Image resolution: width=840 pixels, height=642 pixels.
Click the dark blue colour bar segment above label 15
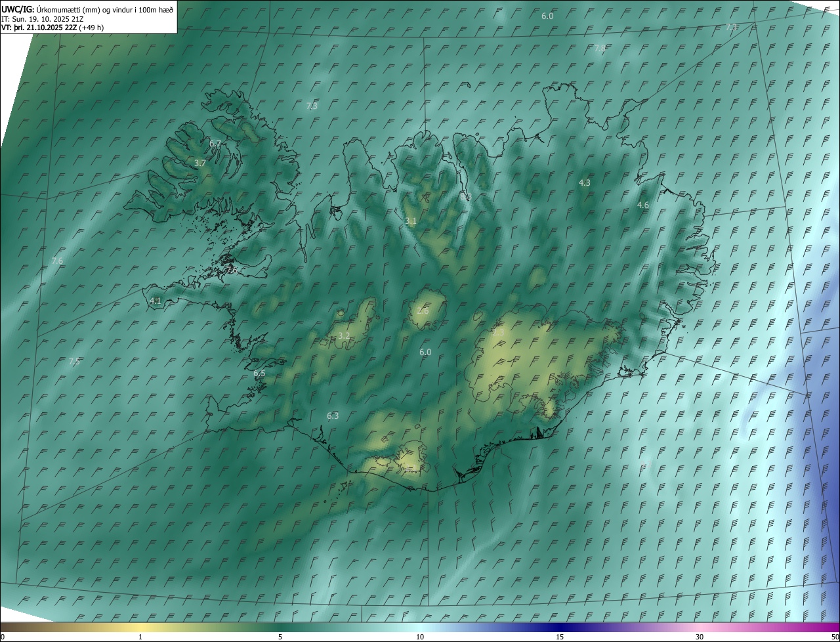560,627
